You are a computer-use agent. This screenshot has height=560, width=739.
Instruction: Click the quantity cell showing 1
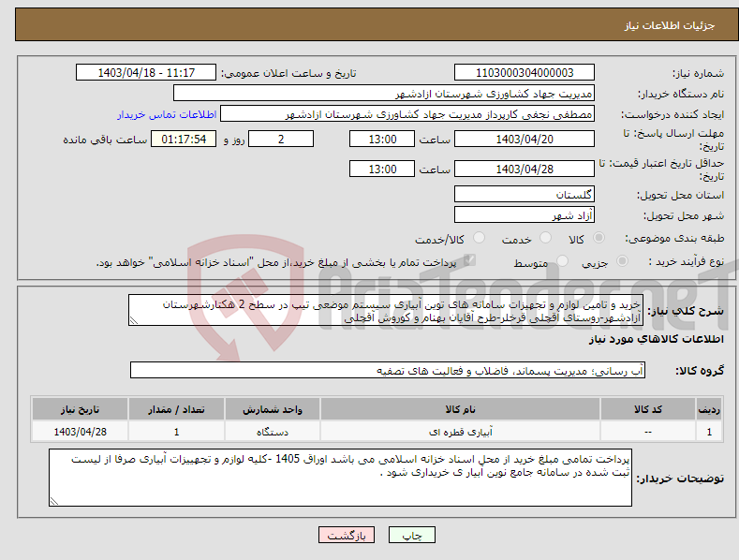176,432
